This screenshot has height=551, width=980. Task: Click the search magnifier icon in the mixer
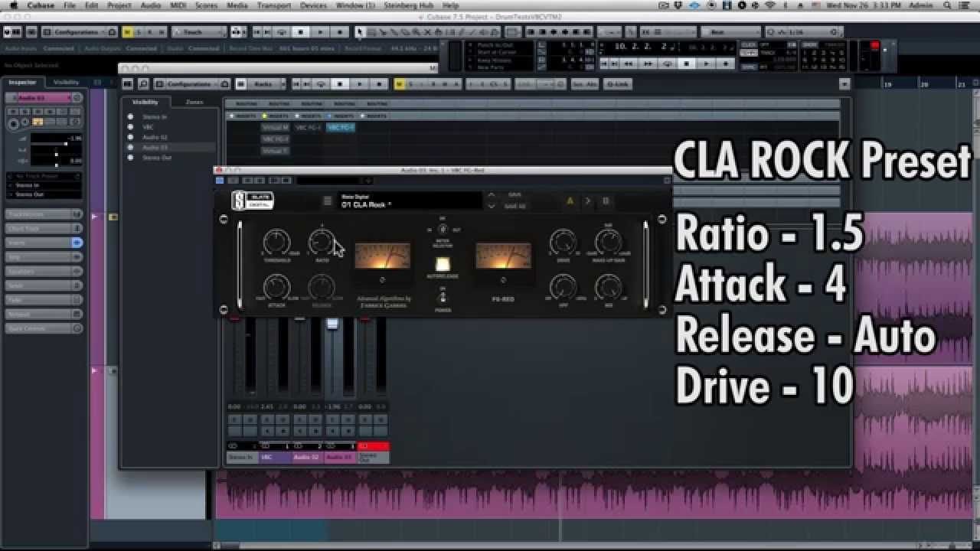click(142, 83)
